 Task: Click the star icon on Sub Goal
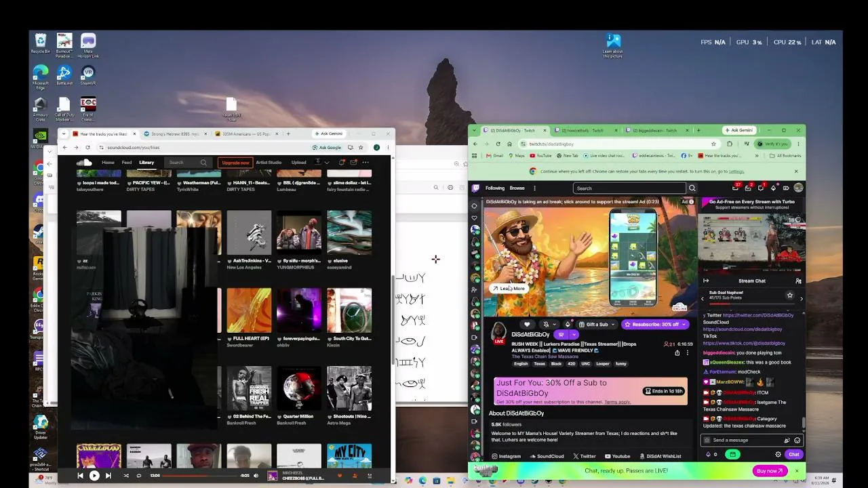tap(789, 296)
